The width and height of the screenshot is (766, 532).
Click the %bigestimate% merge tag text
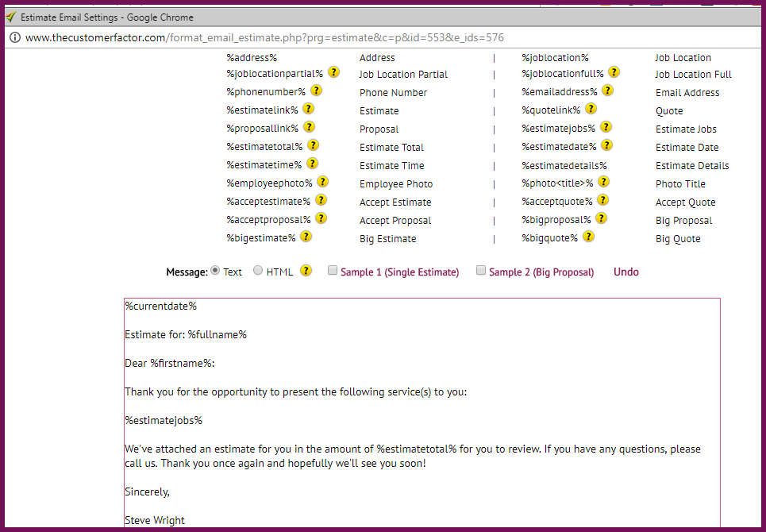pyautogui.click(x=261, y=238)
